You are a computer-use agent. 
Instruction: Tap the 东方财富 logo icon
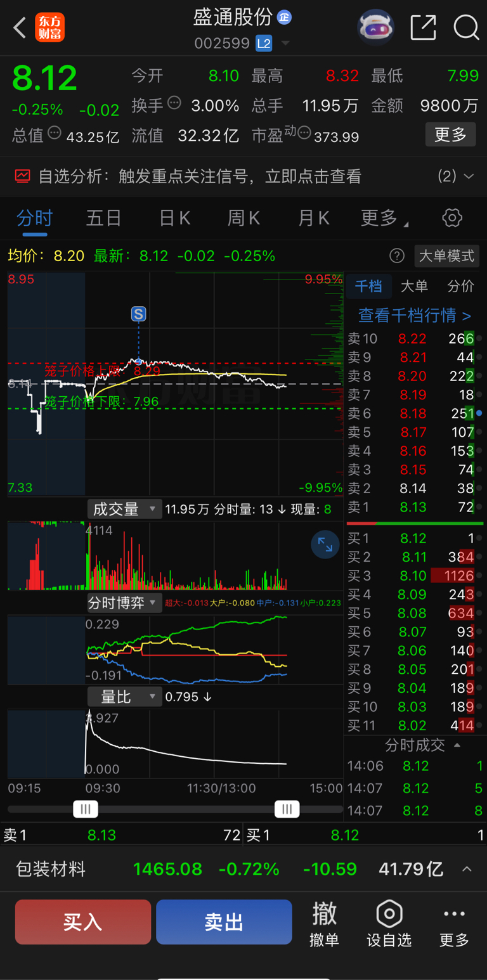click(49, 28)
